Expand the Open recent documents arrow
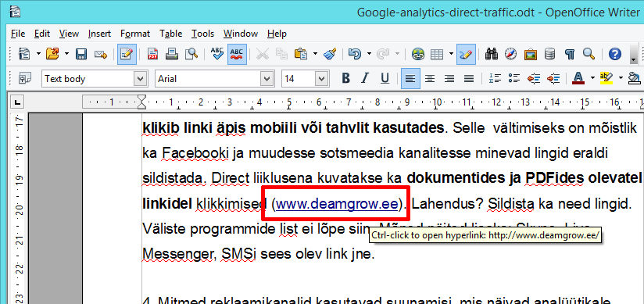644x304 pixels. 66,54
